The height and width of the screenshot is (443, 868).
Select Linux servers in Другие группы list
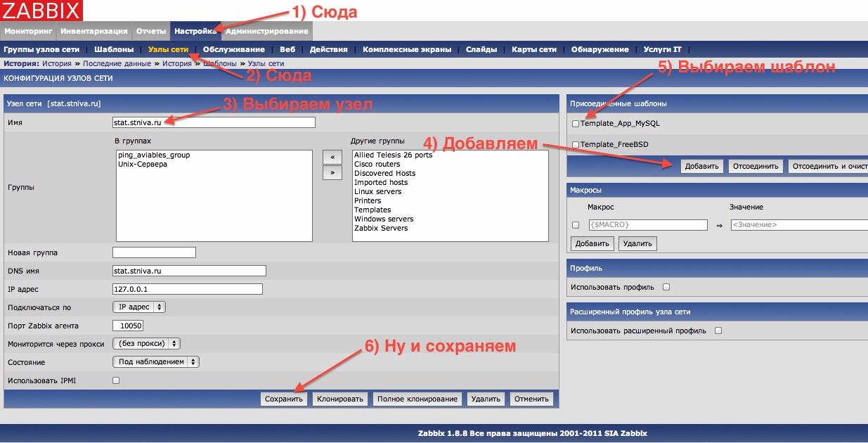(x=377, y=191)
